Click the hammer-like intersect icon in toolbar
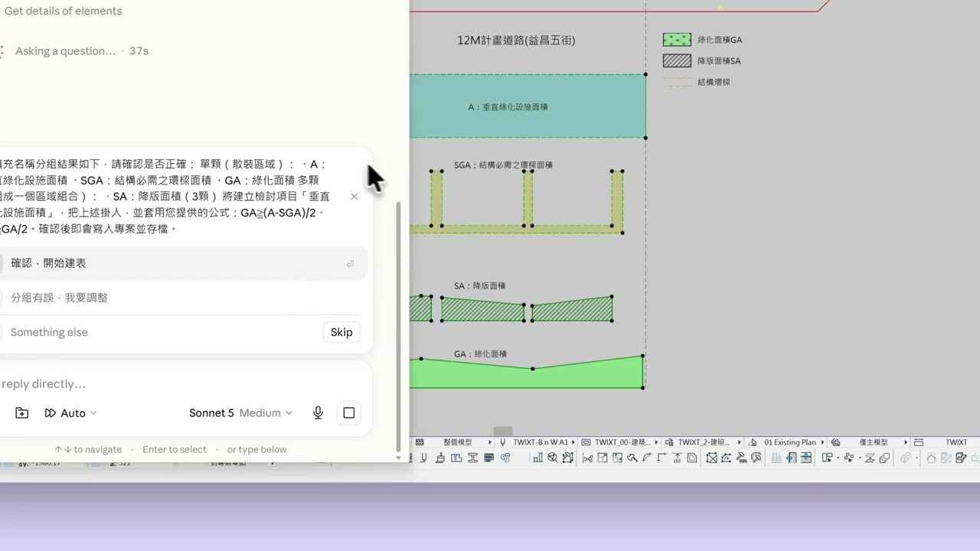Viewport: 980px width, 551px height. pyautogui.click(x=632, y=458)
